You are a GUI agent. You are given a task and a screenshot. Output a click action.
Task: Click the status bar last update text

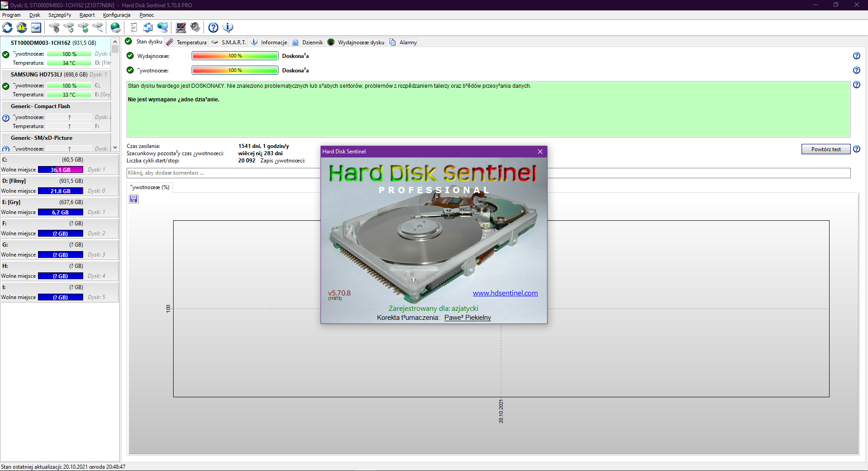pyautogui.click(x=63, y=467)
